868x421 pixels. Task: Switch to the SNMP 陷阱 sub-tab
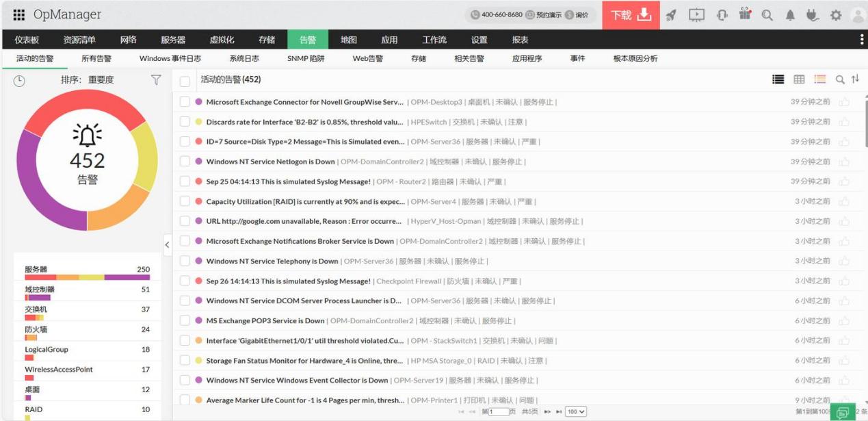pos(306,59)
